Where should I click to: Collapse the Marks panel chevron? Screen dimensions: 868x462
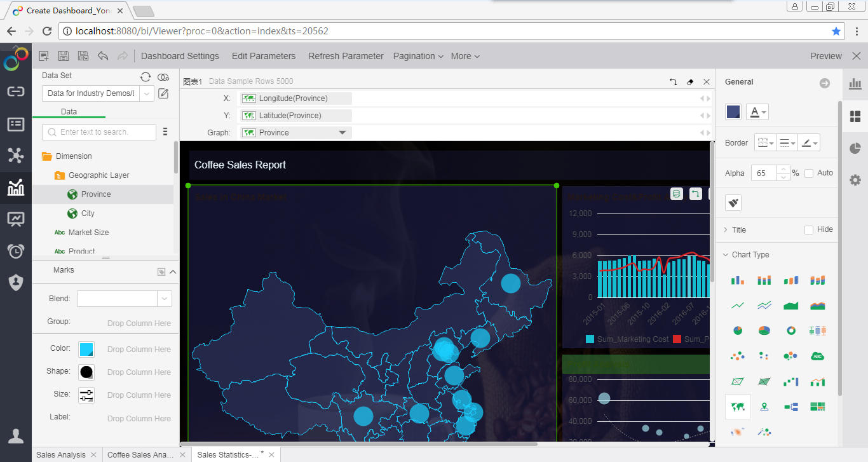[x=173, y=271]
